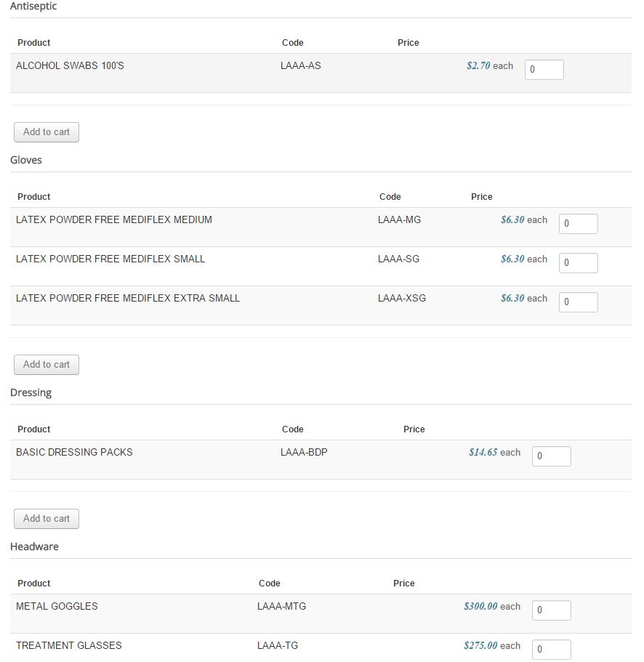Click product code LAAA-XSG
Image resolution: width=644 pixels, height=662 pixels.
tap(402, 298)
